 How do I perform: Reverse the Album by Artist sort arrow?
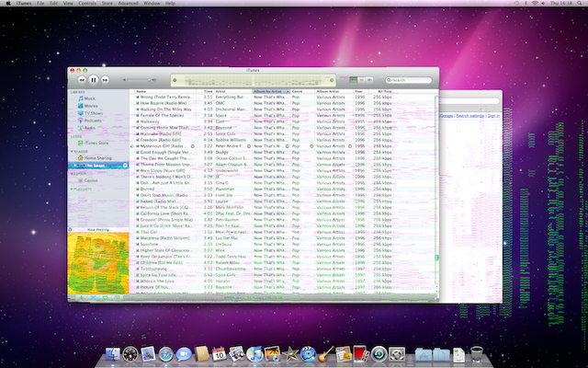coord(288,92)
